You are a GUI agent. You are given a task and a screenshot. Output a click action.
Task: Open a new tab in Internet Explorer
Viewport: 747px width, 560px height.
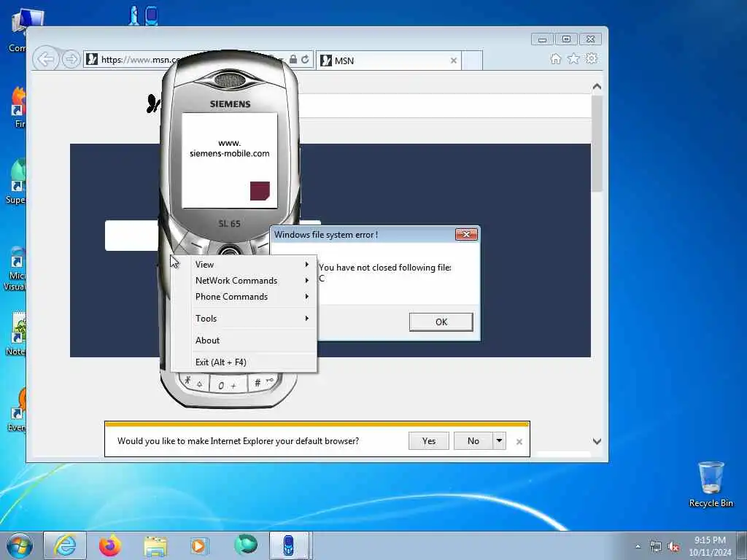tap(473, 61)
